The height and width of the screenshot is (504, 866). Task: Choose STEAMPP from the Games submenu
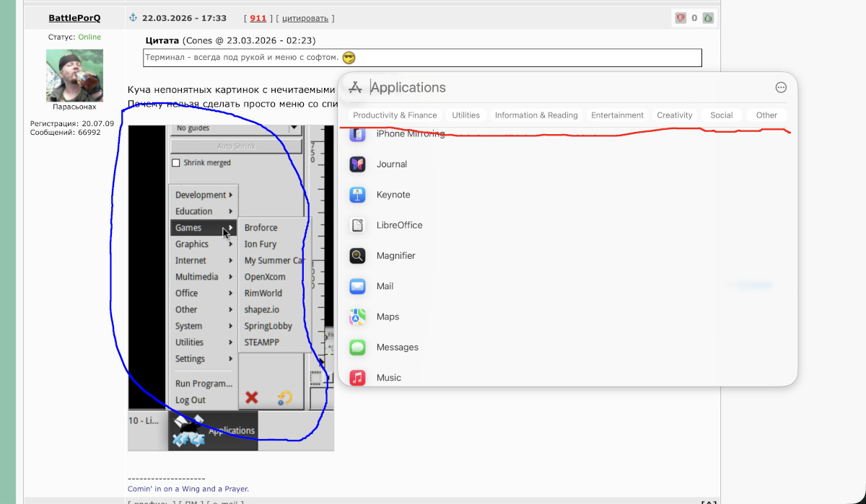click(262, 342)
